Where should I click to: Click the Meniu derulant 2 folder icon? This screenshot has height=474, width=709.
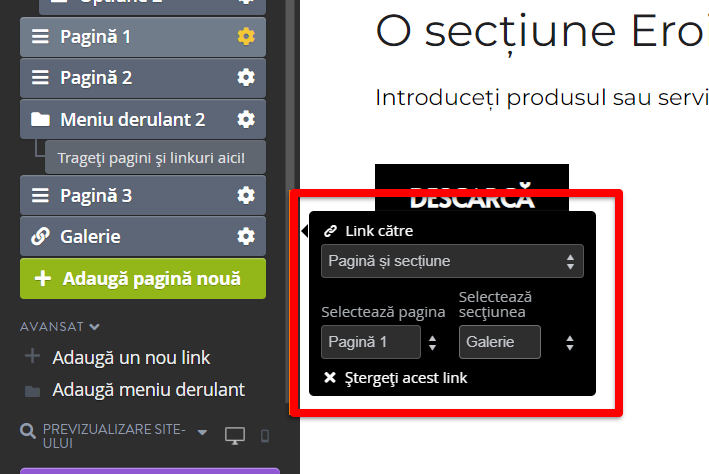pyautogui.click(x=40, y=119)
